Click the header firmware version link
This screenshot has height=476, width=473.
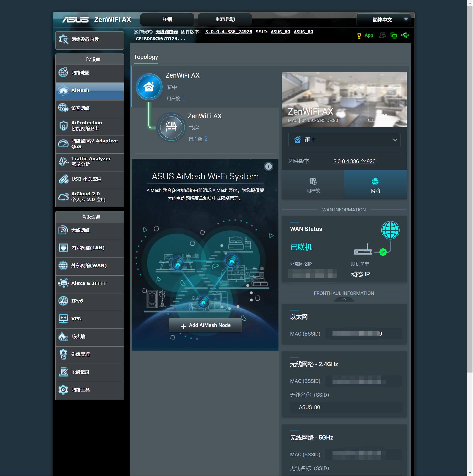(x=228, y=32)
